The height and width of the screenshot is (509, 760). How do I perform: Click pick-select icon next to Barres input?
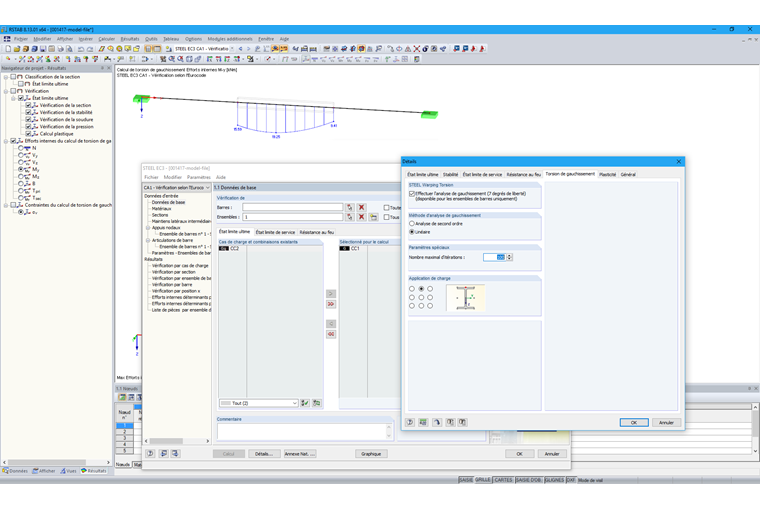(x=349, y=207)
